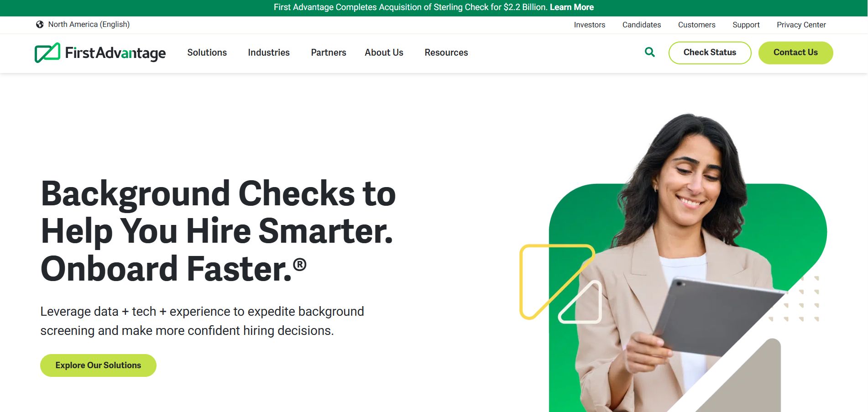Image resolution: width=868 pixels, height=412 pixels.
Task: Open the Candidates link
Action: pos(642,25)
